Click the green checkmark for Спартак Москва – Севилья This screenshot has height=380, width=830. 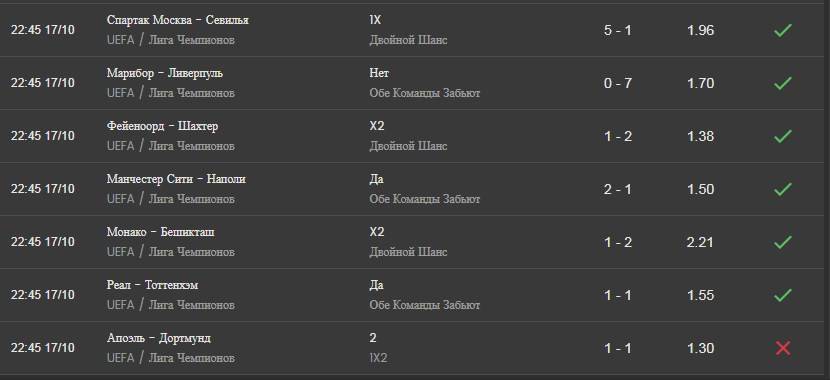pos(782,30)
